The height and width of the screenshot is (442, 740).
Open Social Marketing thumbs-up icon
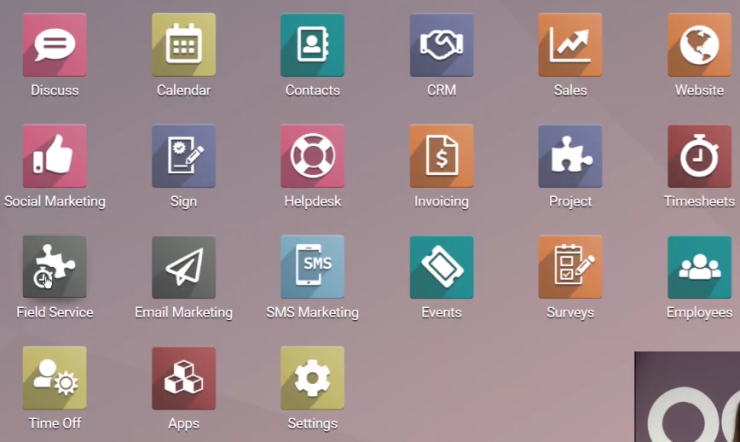(x=55, y=156)
